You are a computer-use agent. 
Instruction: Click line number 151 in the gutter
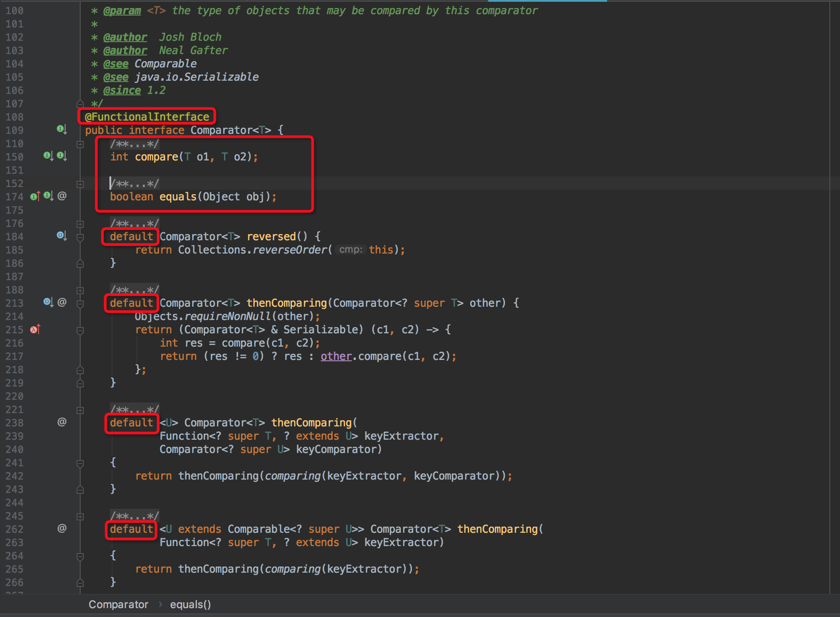15,170
